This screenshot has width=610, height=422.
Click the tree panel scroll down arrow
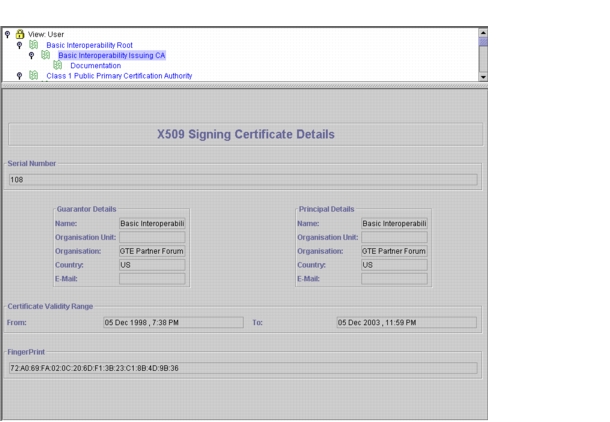pos(483,77)
